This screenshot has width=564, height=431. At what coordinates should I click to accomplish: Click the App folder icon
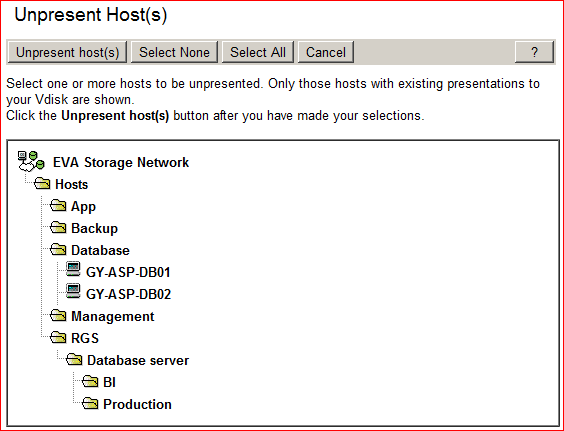point(58,205)
